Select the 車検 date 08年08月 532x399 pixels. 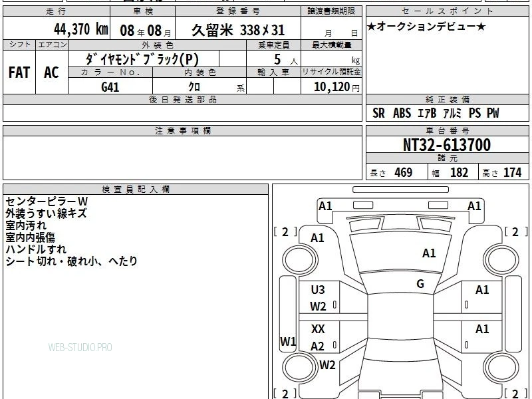(146, 31)
